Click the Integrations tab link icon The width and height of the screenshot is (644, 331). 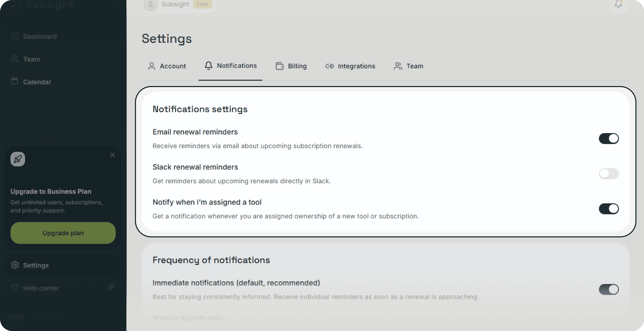tap(330, 66)
